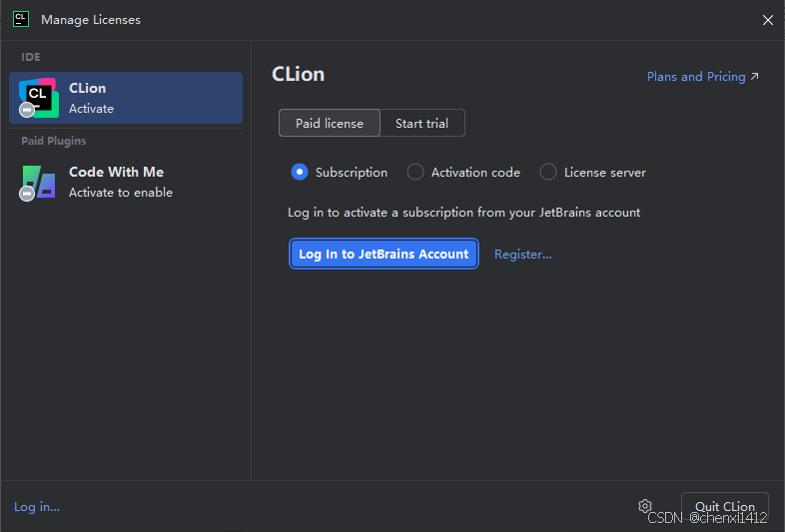Click Log In to JetBrains Account button

[x=384, y=254]
